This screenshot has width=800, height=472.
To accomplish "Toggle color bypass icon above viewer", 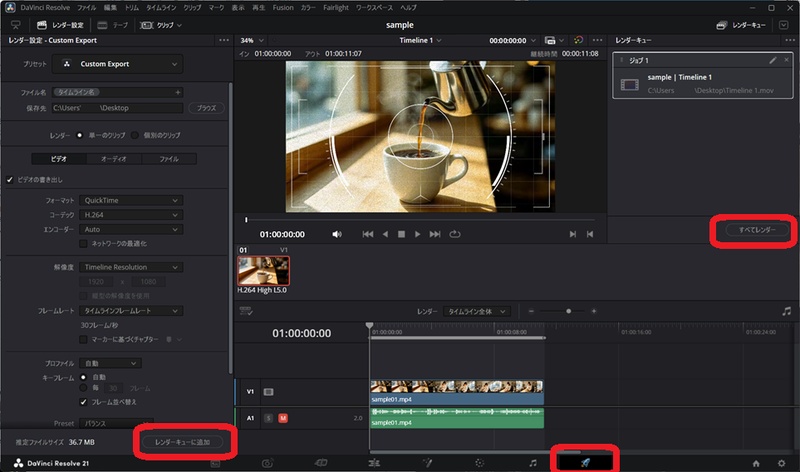I will (x=579, y=40).
